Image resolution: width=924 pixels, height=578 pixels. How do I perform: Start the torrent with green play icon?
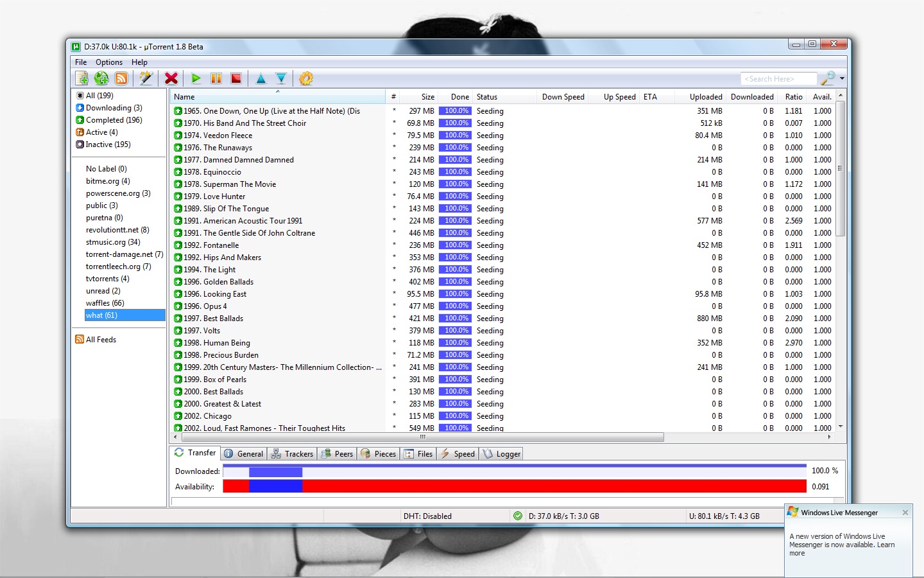(x=196, y=78)
